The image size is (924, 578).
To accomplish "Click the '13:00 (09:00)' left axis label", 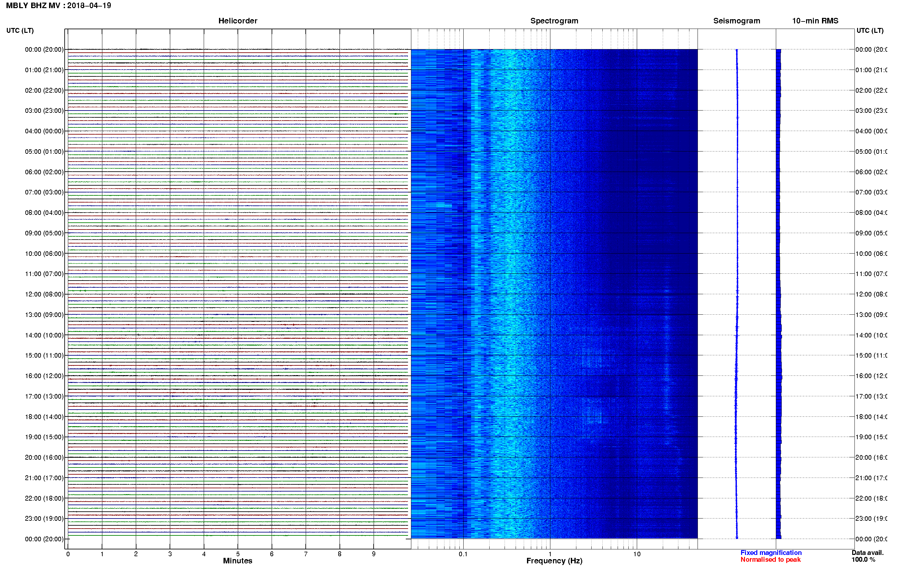I will point(44,315).
